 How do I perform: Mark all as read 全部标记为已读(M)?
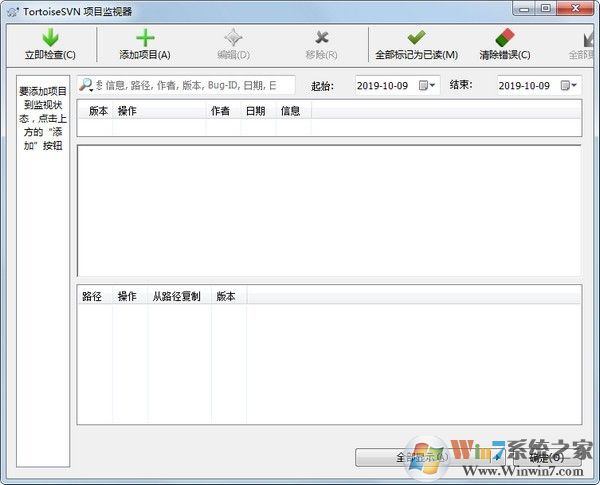(416, 45)
